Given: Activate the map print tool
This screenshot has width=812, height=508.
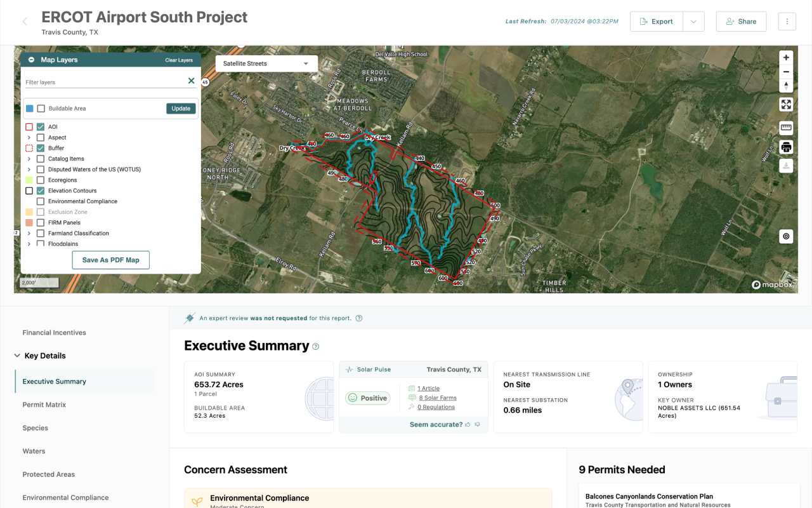Looking at the screenshot, I should coord(785,147).
